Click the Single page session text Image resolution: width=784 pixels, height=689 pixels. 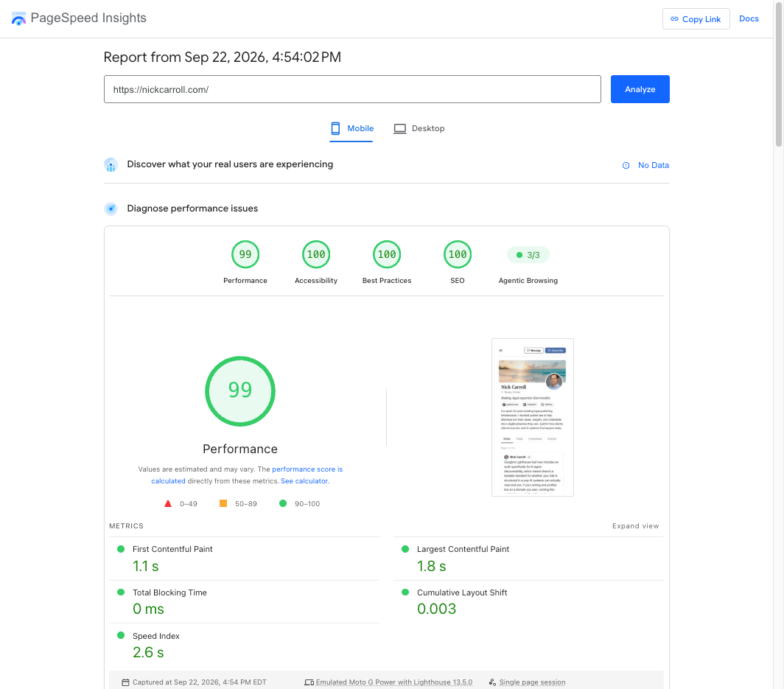pos(532,682)
